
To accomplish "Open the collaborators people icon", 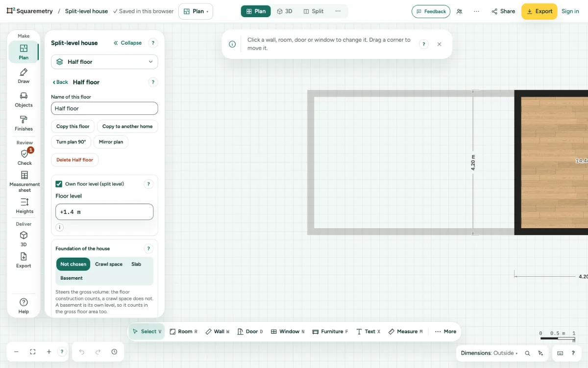I will (x=459, y=11).
